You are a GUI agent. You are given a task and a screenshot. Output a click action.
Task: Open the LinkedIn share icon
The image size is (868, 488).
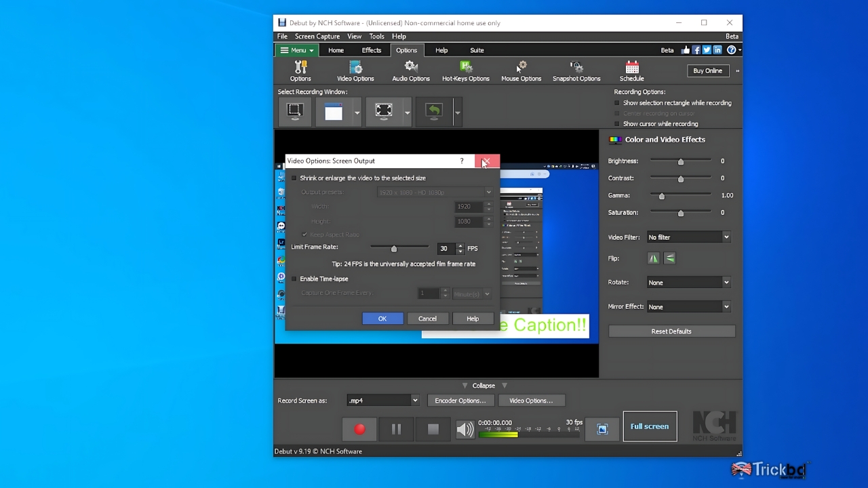click(717, 50)
